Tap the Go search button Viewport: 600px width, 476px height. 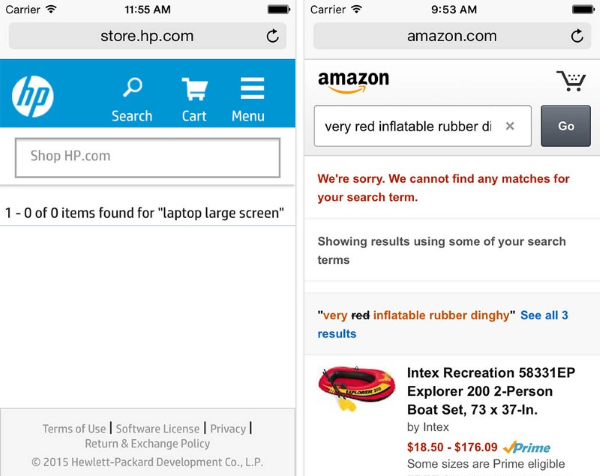(x=566, y=126)
